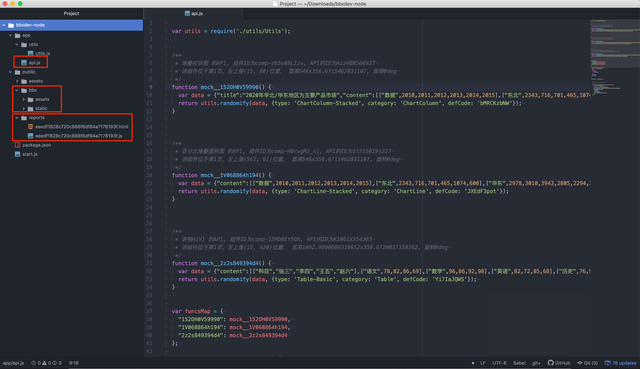640x369 pixels.
Task: Click the app/api.js path in status bar
Action: (13, 363)
